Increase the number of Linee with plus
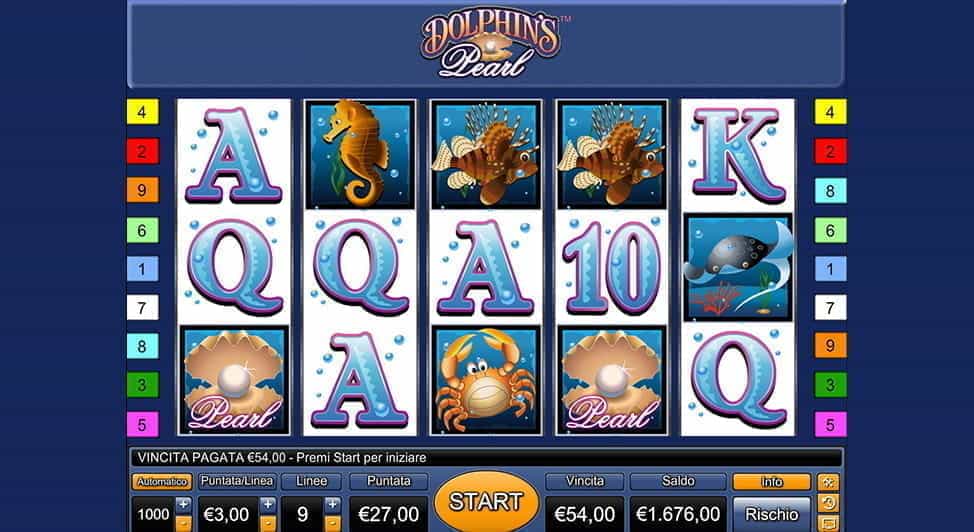974x532 pixels. (333, 504)
